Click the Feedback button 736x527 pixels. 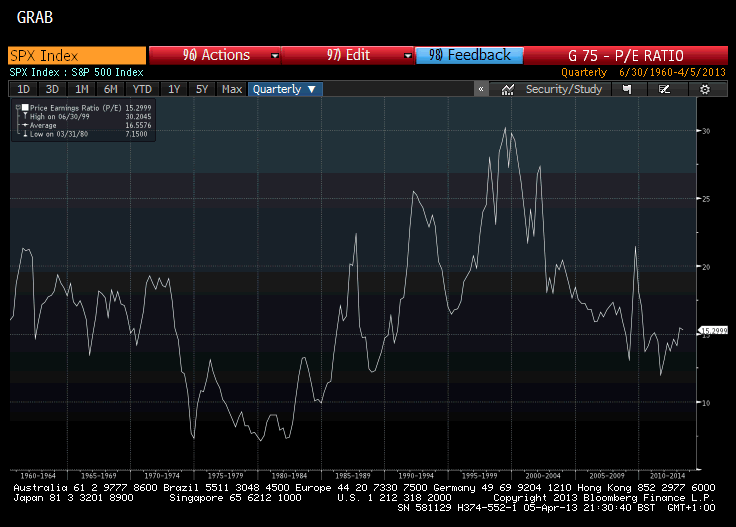pos(470,55)
